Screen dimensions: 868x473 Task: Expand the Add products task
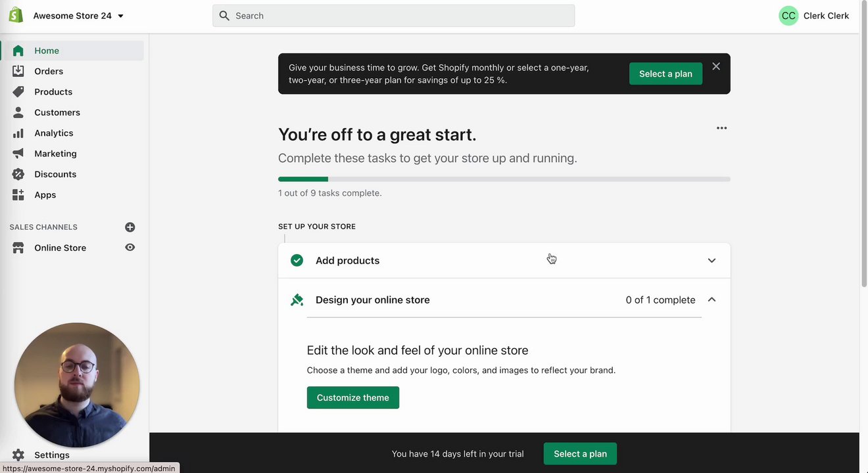[x=711, y=261]
